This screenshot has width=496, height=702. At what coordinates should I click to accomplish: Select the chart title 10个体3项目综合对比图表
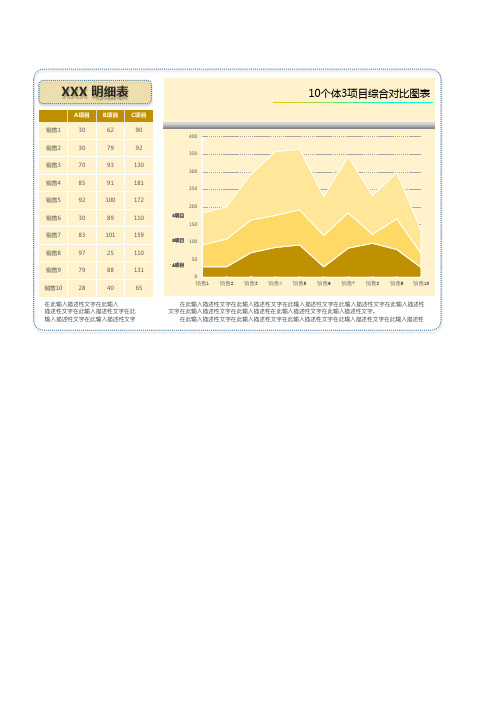[x=369, y=94]
